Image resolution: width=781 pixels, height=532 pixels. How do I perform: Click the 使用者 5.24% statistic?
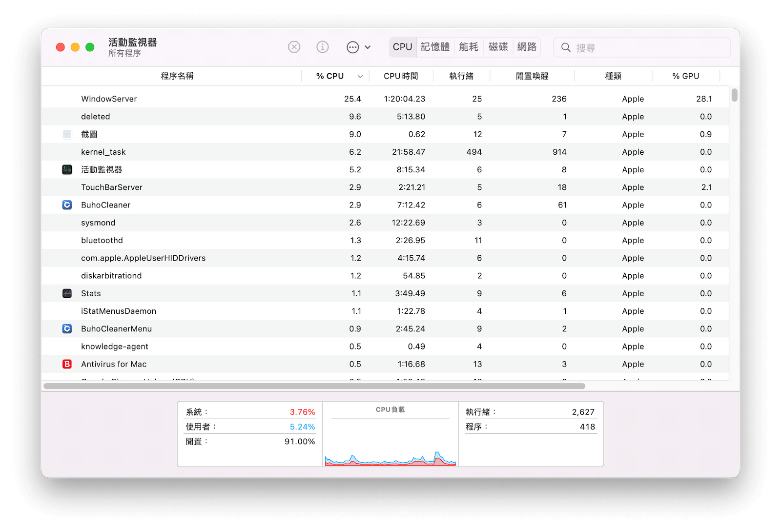250,427
